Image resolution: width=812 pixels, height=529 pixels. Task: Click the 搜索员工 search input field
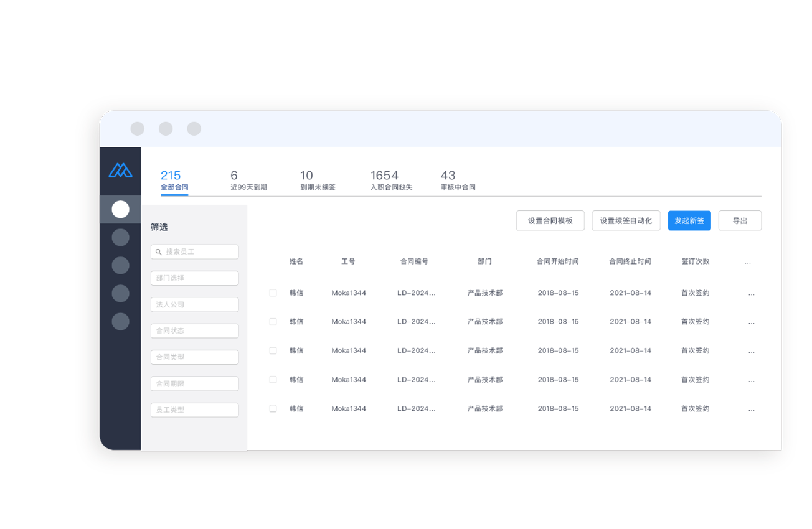pyautogui.click(x=199, y=252)
